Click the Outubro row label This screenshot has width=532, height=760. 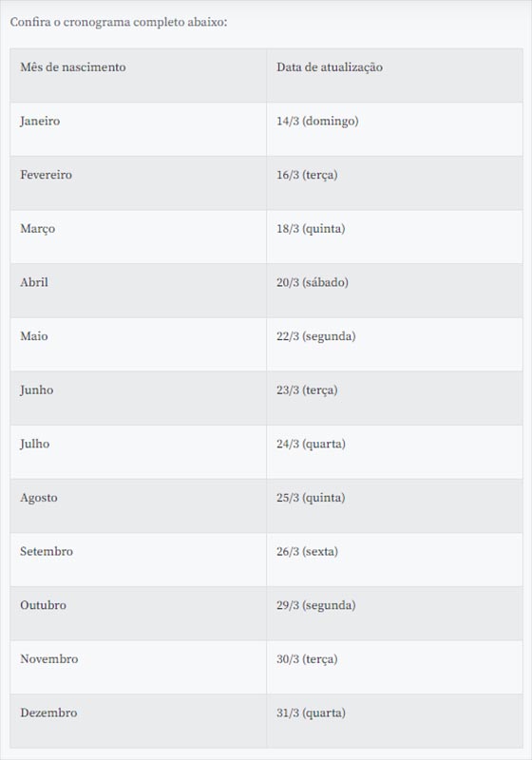point(43,605)
